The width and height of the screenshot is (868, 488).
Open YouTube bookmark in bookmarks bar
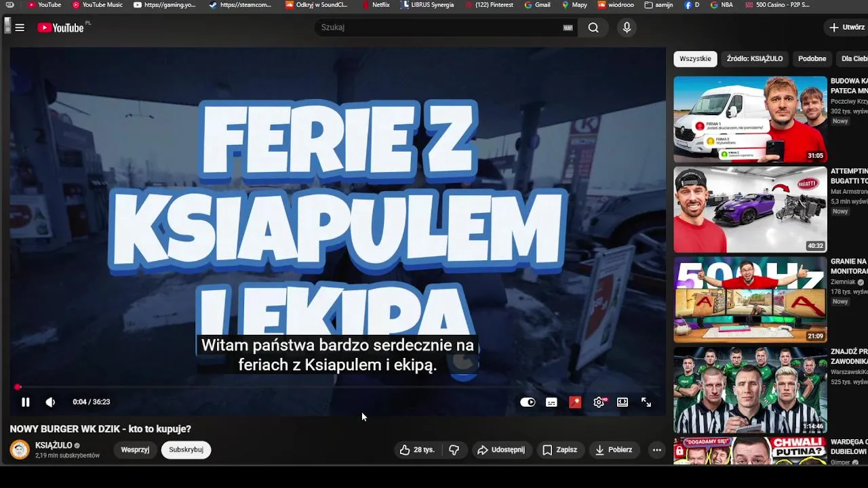[x=44, y=5]
